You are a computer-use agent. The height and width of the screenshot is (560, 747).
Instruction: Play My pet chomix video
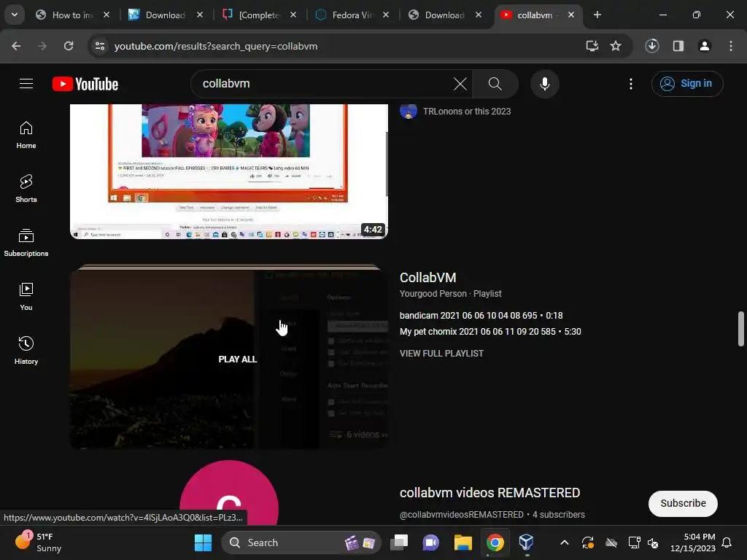click(x=490, y=332)
